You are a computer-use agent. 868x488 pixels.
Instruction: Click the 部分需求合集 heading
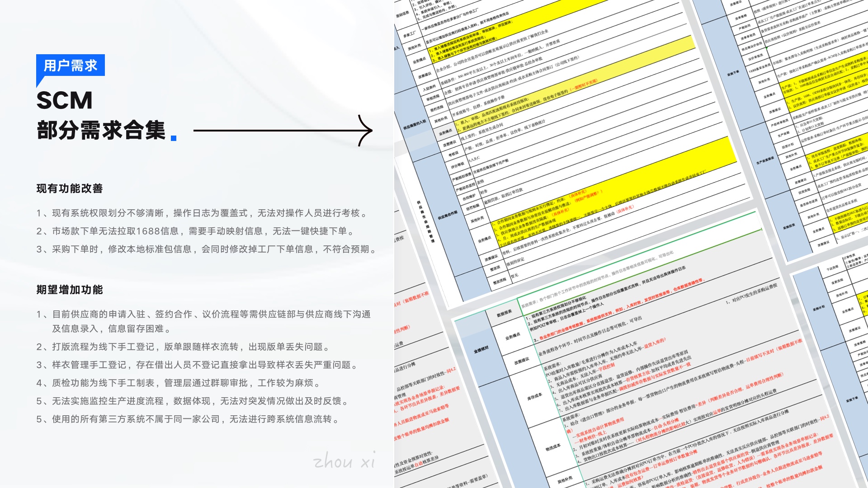pos(101,131)
